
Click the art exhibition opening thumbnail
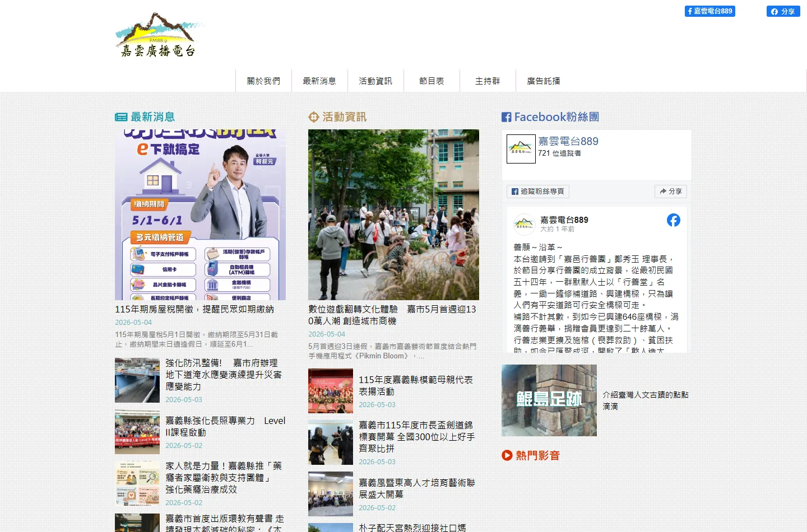pyautogui.click(x=331, y=494)
